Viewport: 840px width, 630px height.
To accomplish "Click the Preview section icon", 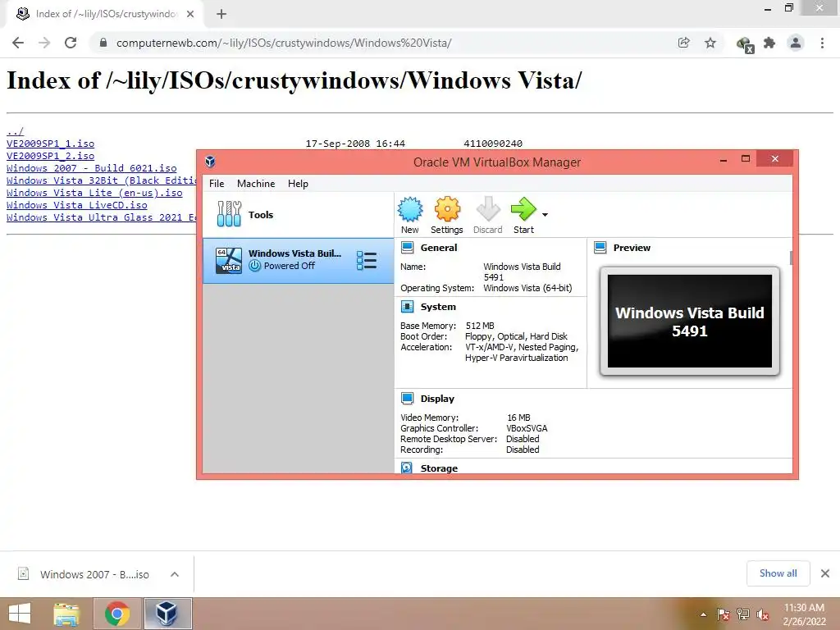I will pyautogui.click(x=600, y=248).
